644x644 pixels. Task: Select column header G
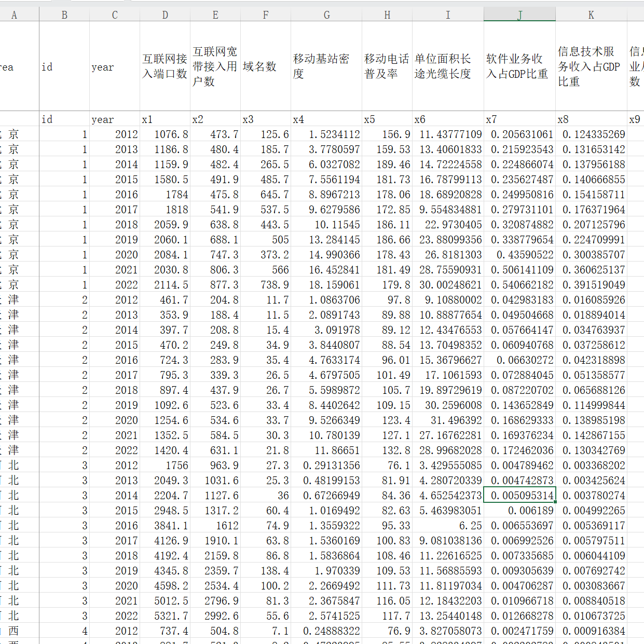[326, 15]
